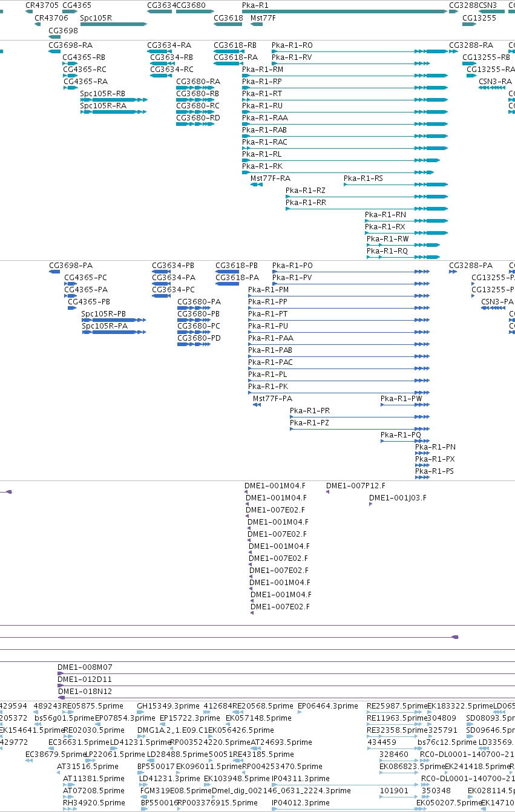
Task: Click protein CG3698-PA label
Action: click(71, 266)
